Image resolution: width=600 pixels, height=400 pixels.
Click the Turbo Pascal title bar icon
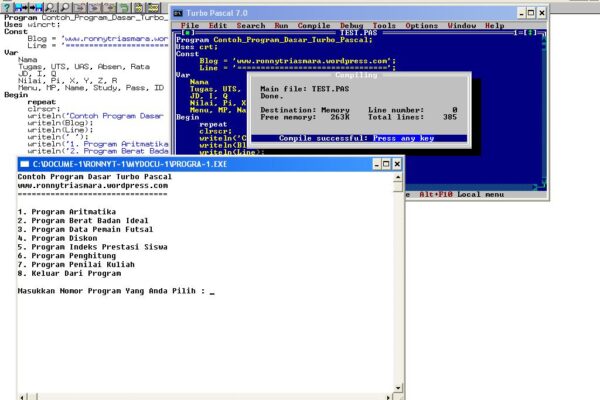177,11
